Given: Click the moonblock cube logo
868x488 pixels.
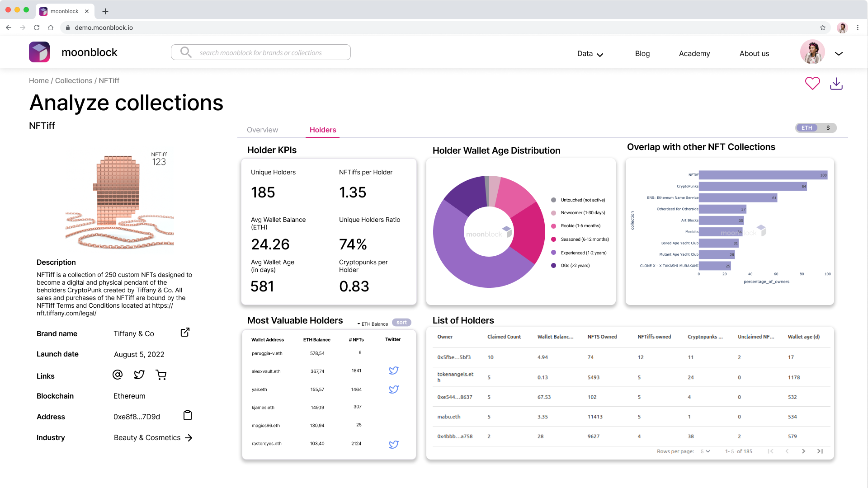Looking at the screenshot, I should click(x=39, y=52).
